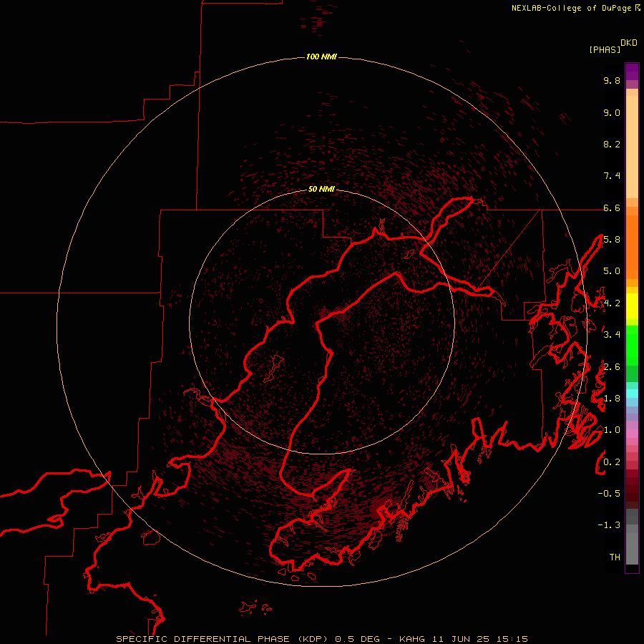This screenshot has height=644, width=644.
Task: Click the 9.0 value on color scale
Action: 612,112
